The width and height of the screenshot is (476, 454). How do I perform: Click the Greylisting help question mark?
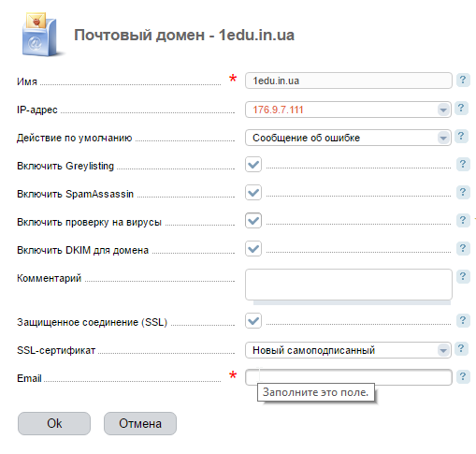[x=463, y=164]
